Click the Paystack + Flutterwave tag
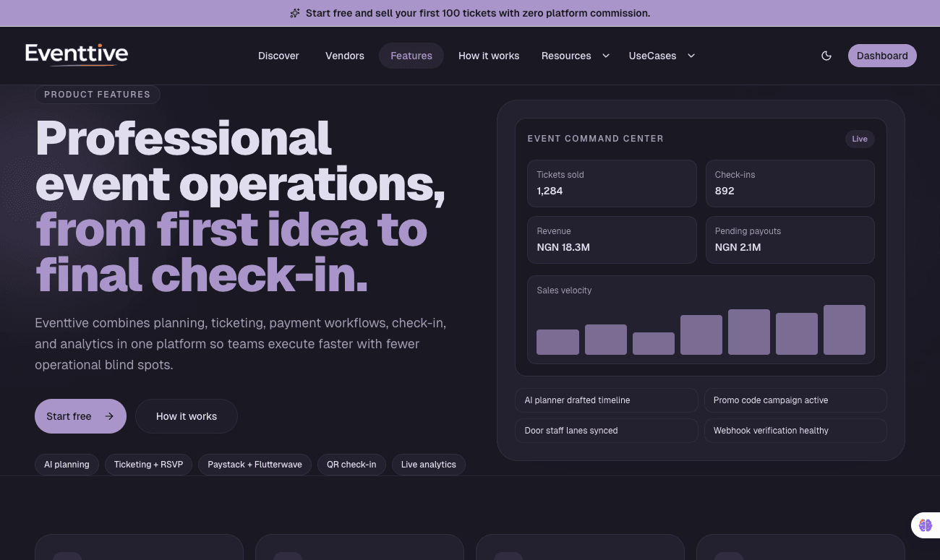The width and height of the screenshot is (940, 560). pos(255,465)
